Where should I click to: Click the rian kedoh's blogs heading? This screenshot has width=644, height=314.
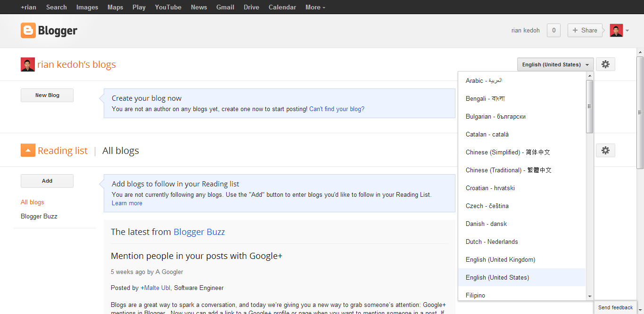(x=76, y=64)
